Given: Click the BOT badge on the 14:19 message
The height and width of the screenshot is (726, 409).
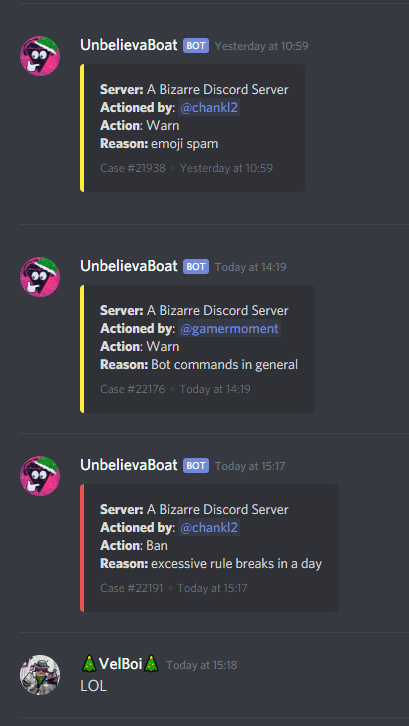Looking at the screenshot, I should click(x=196, y=267).
